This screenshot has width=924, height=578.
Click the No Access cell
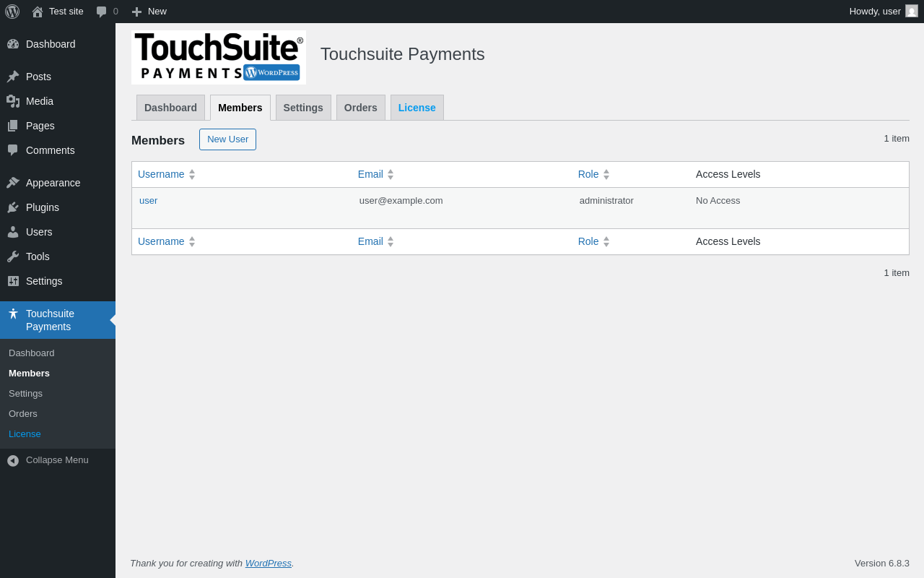coord(718,201)
